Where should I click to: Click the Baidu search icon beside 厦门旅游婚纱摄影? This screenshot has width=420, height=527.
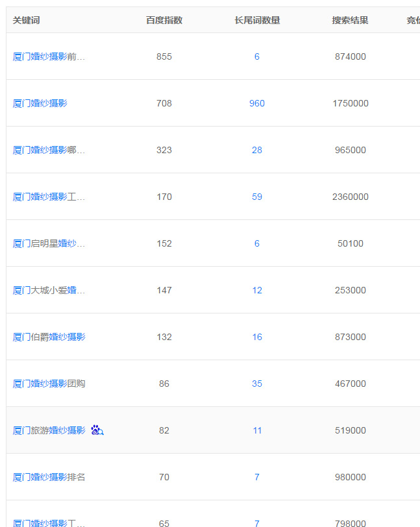pyautogui.click(x=97, y=430)
